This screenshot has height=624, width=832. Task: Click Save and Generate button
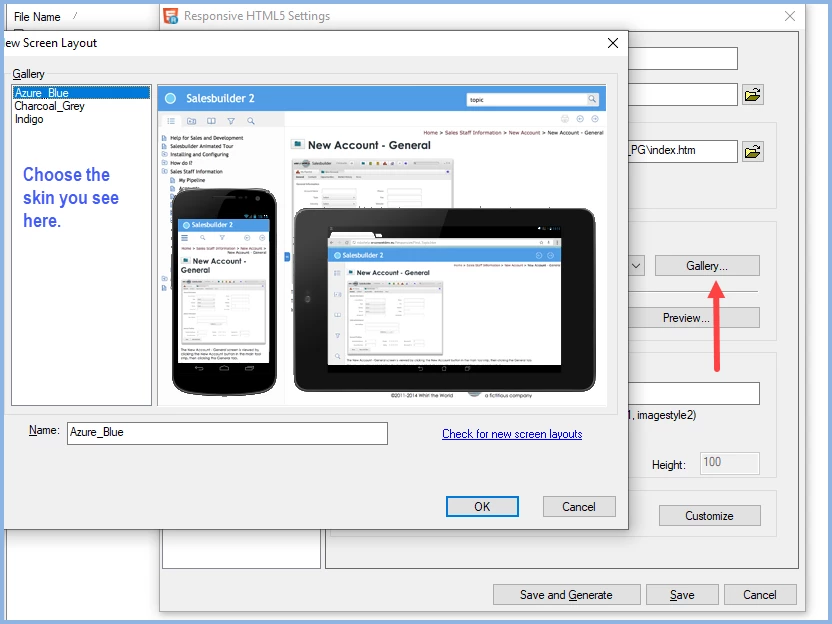[566, 595]
